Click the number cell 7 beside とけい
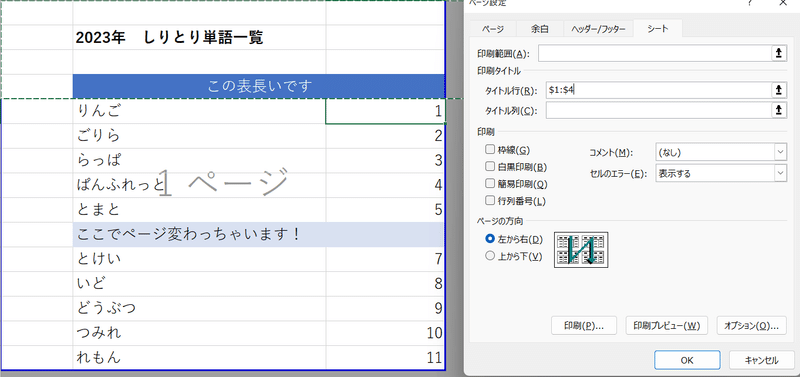Image resolution: width=800 pixels, height=377 pixels. tap(386, 259)
